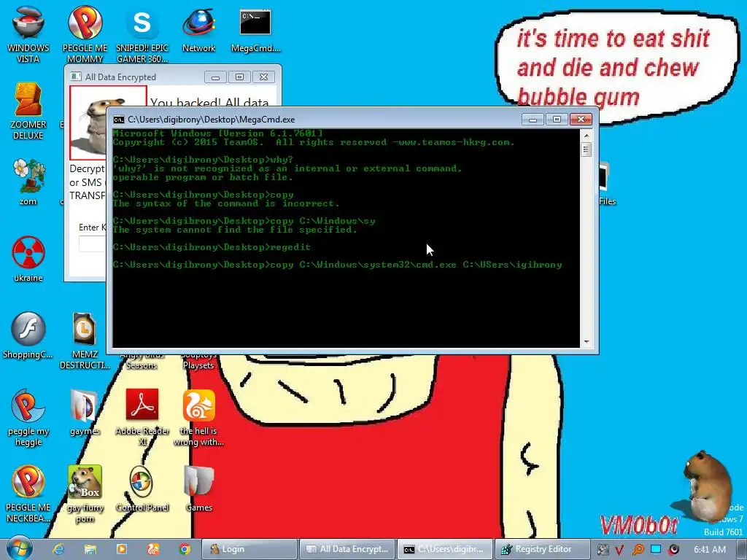Minimize the MegaCmd.exe console window
The image size is (747, 560).
(x=533, y=119)
